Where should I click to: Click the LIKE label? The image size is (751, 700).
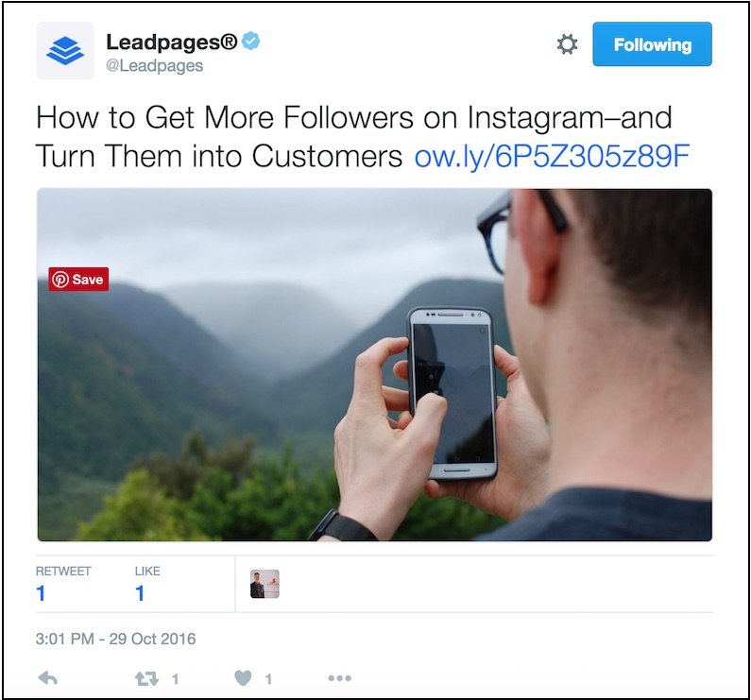click(147, 572)
